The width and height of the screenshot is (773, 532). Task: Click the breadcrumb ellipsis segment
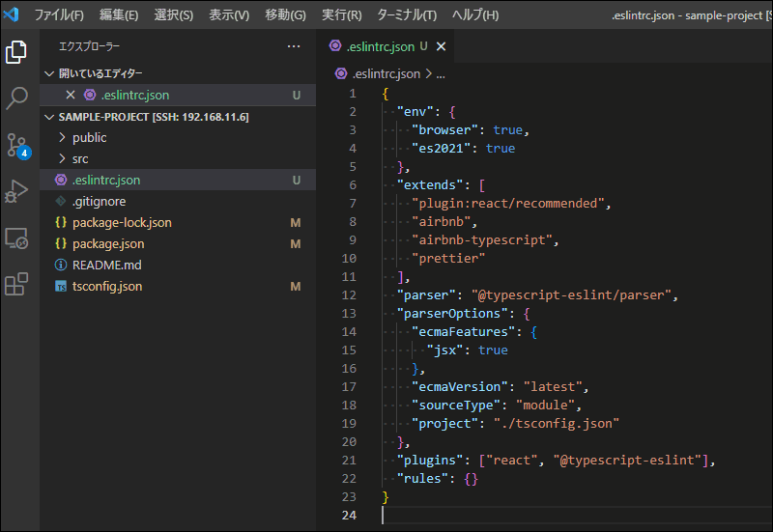[441, 74]
